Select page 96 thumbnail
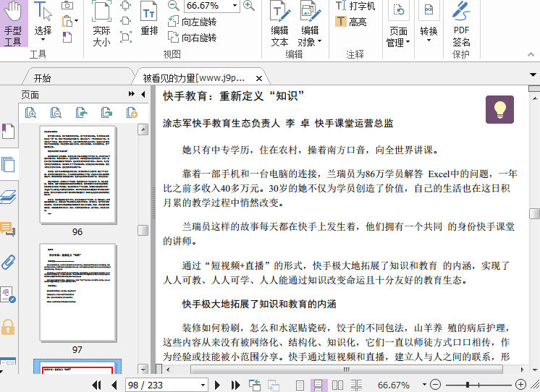 tap(78, 175)
